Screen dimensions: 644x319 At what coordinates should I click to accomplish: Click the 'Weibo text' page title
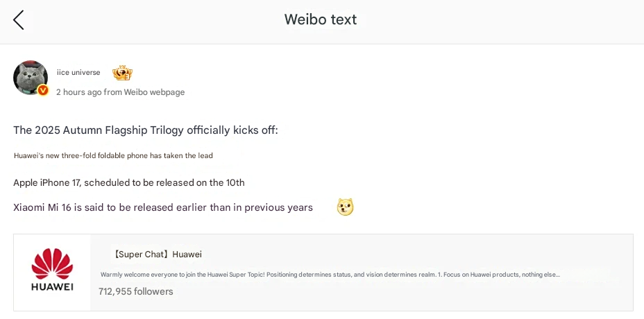pyautogui.click(x=321, y=19)
